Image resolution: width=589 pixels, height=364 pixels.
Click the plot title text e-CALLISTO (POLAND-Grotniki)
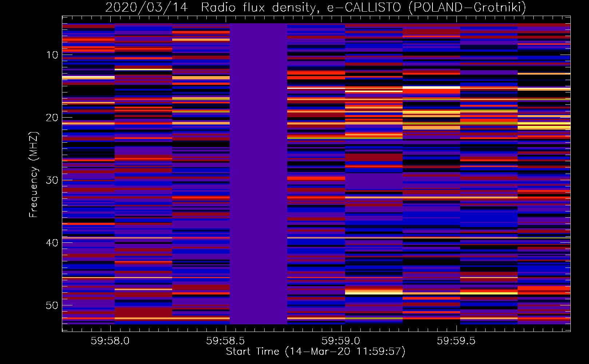coord(426,7)
